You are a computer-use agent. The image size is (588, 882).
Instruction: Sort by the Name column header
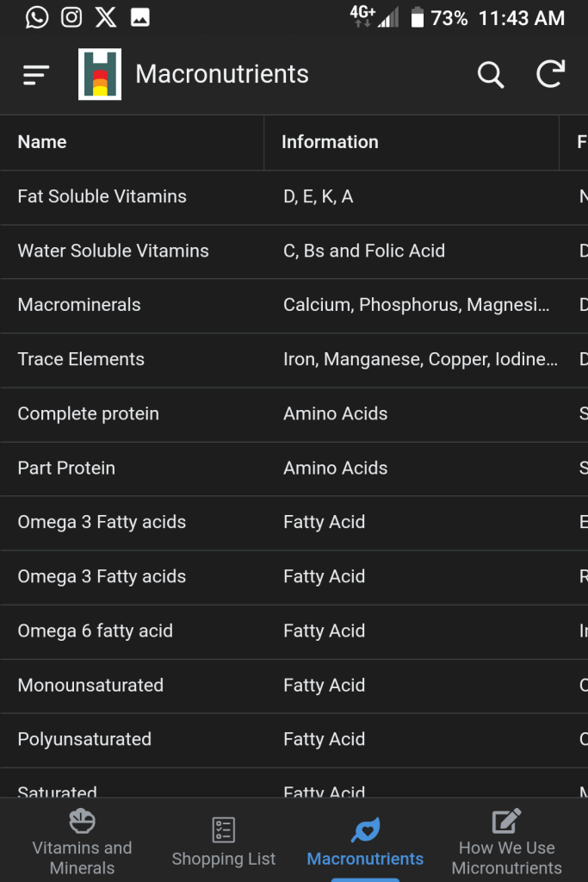42,142
